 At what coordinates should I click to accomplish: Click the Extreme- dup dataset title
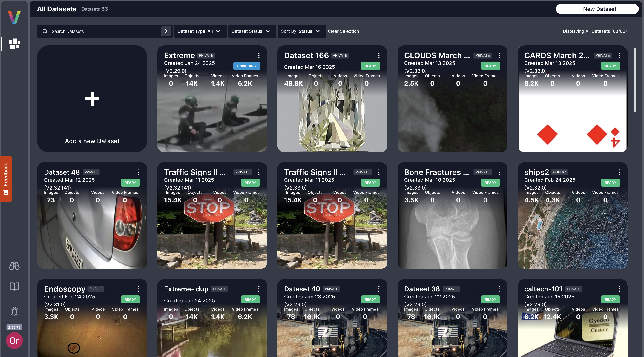[186, 289]
